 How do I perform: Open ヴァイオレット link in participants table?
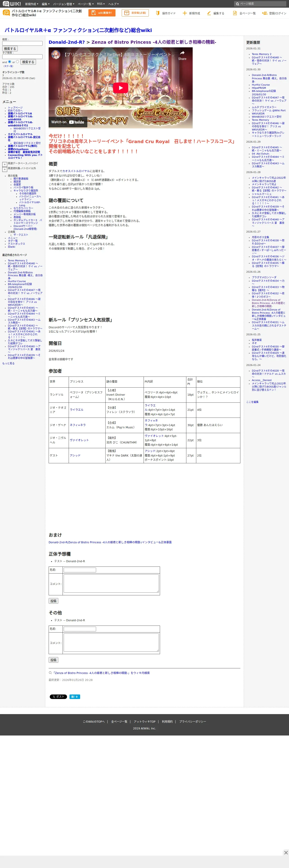[x=79, y=440]
